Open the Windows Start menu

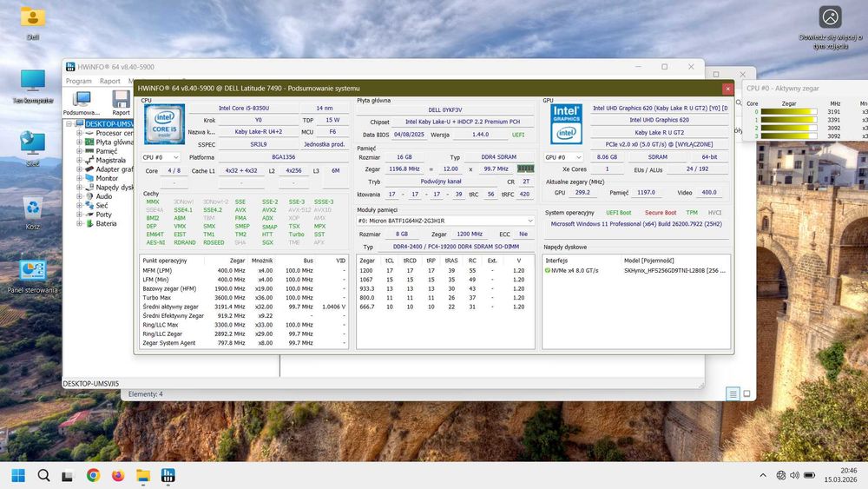(18, 475)
